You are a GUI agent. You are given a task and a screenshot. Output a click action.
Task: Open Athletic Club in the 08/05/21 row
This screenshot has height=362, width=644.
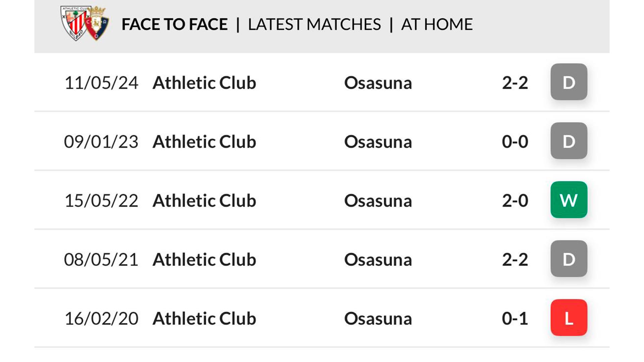click(x=204, y=260)
